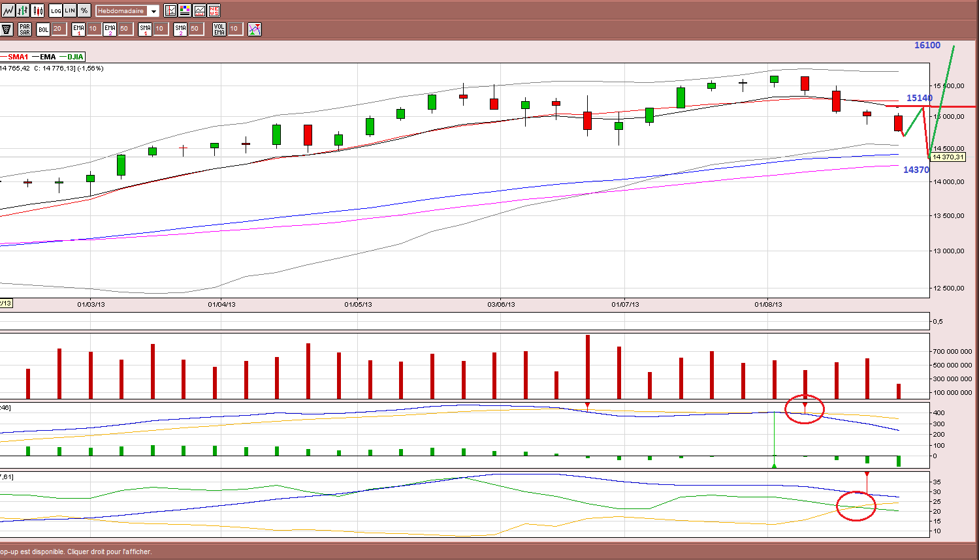Open the chart colors settings icon
The width and height of the screenshot is (979, 560).
coord(185,10)
